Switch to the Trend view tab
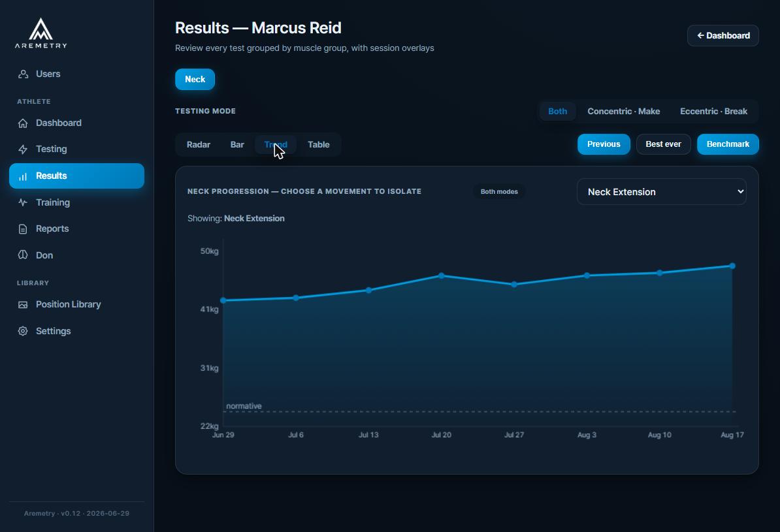This screenshot has width=780, height=532. tap(276, 145)
